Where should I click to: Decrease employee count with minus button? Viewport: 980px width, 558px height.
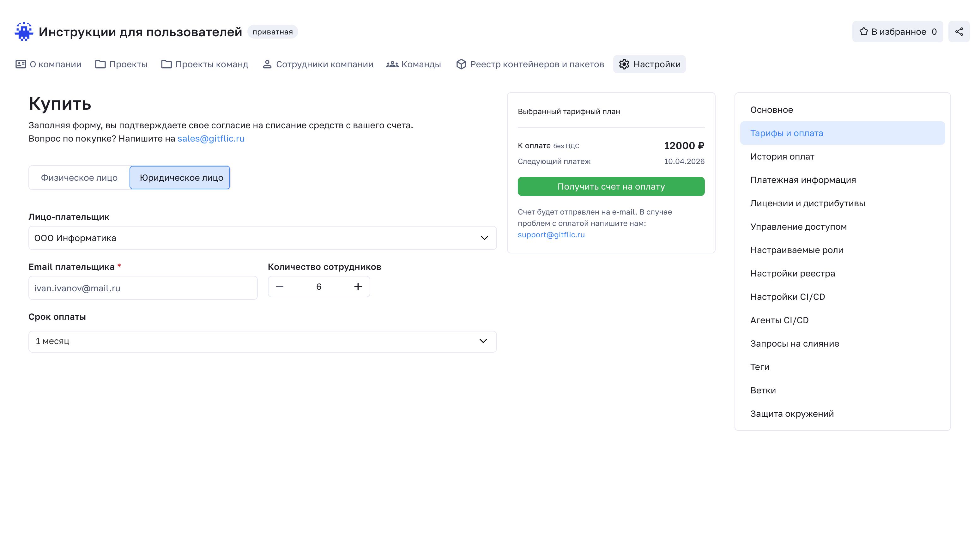pyautogui.click(x=280, y=287)
